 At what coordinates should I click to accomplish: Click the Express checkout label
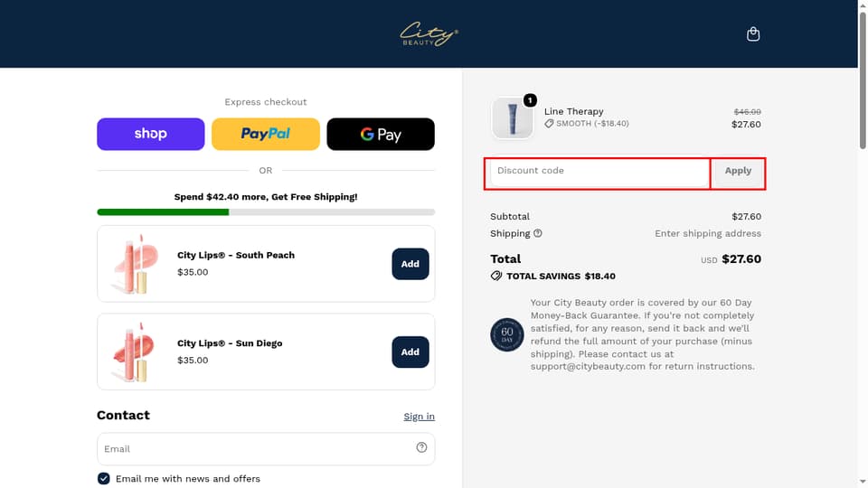(266, 102)
